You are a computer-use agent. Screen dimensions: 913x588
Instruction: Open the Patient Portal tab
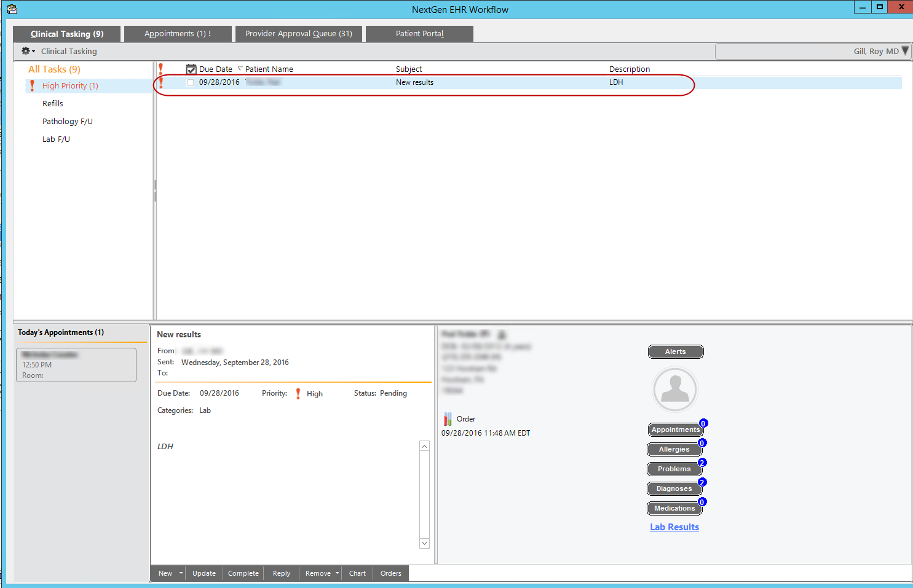(419, 34)
